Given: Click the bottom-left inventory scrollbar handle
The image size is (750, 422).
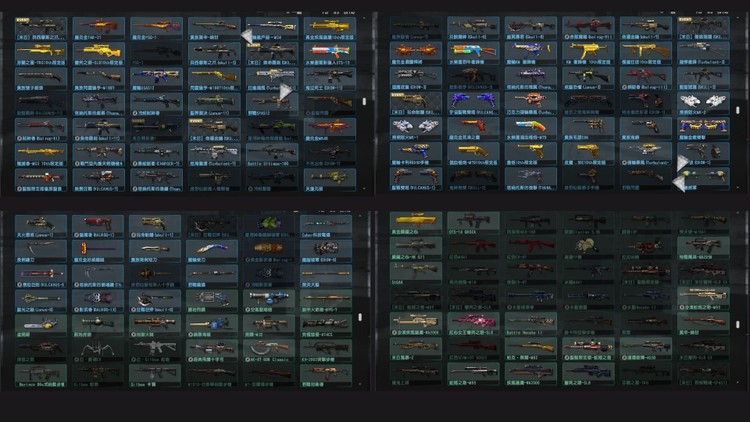Looking at the screenshot, I should pos(360,317).
